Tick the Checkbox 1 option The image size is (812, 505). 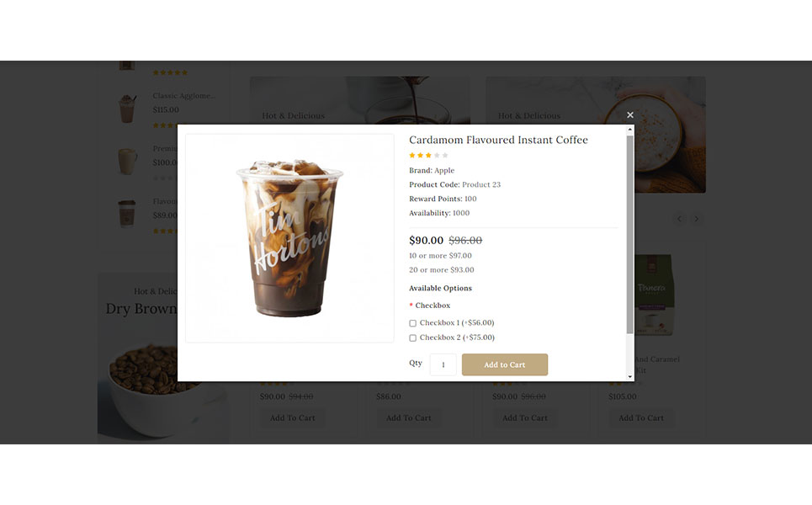click(413, 323)
